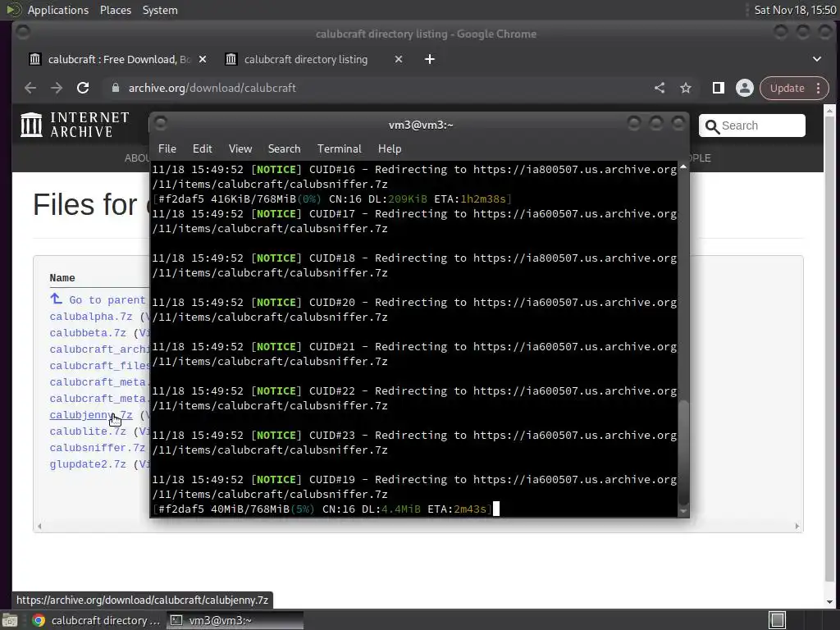Click the clock 'Sat Nov 18, 15:50'
The image size is (840, 630).
(795, 10)
